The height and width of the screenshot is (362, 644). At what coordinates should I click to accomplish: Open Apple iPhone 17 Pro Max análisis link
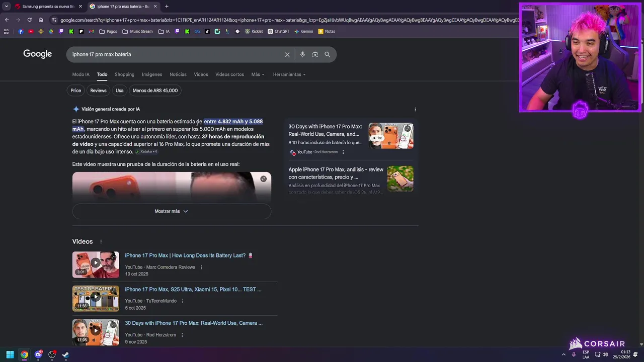pyautogui.click(x=336, y=173)
